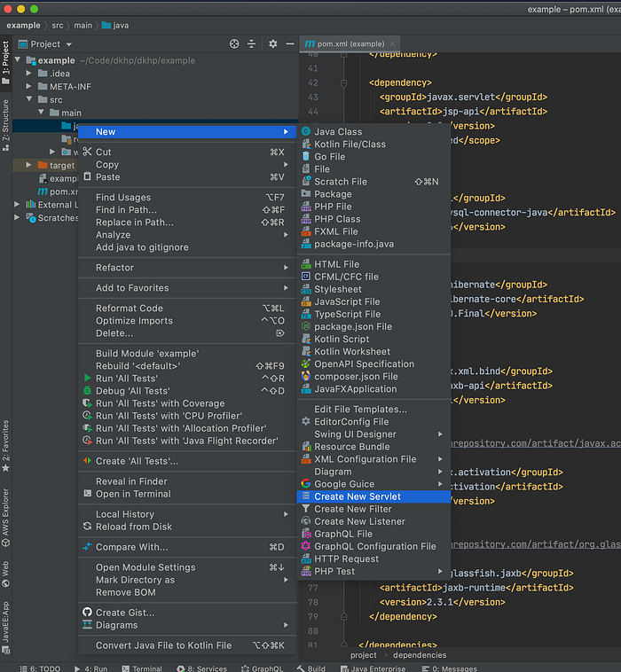Screen dimensions: 621x672
Task: Click the FXML File icon
Action: point(306,231)
